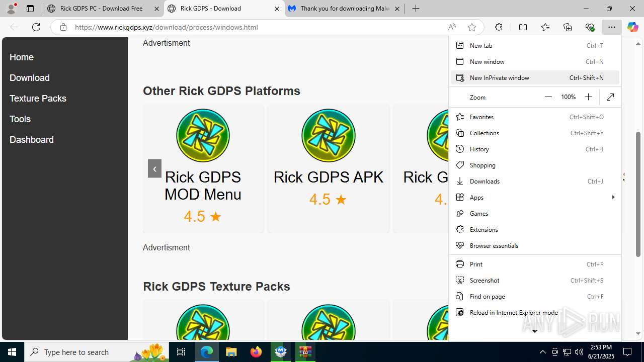Click carousel previous arrow button
644x362 pixels.
click(154, 168)
